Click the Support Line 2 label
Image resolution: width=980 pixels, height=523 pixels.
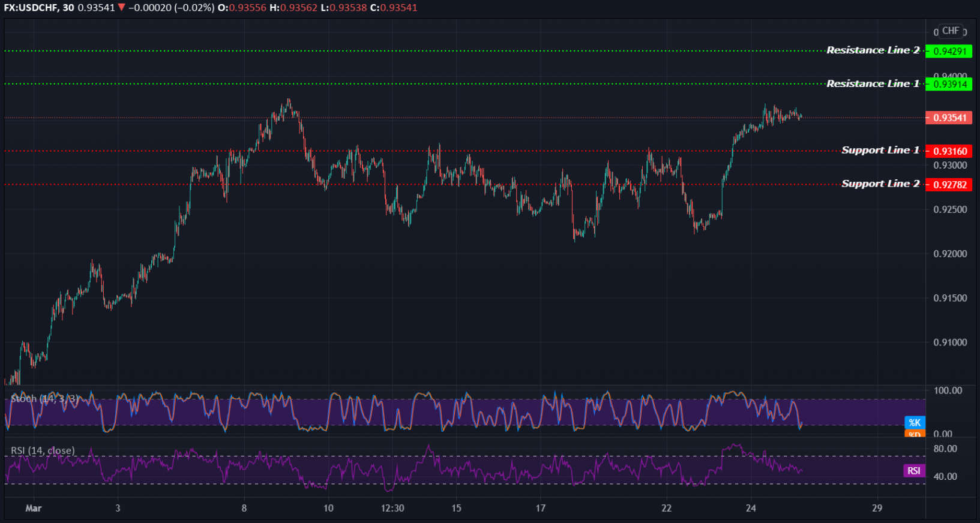880,184
